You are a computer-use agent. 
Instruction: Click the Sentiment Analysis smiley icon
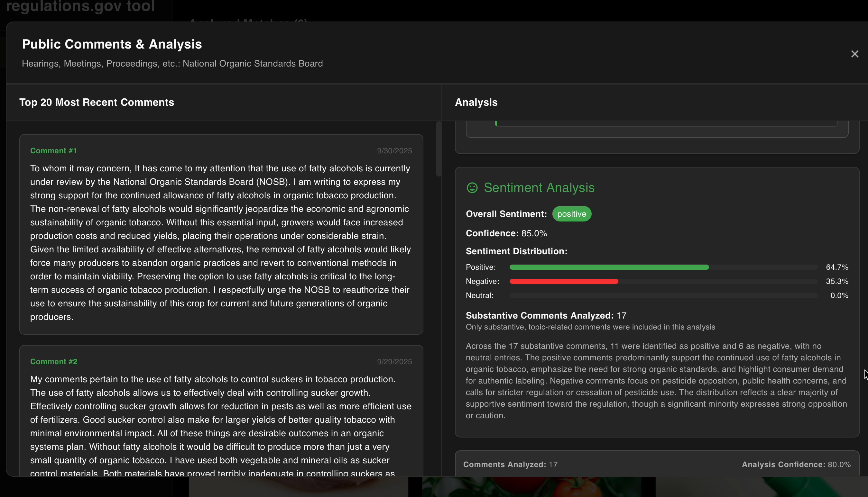[472, 188]
